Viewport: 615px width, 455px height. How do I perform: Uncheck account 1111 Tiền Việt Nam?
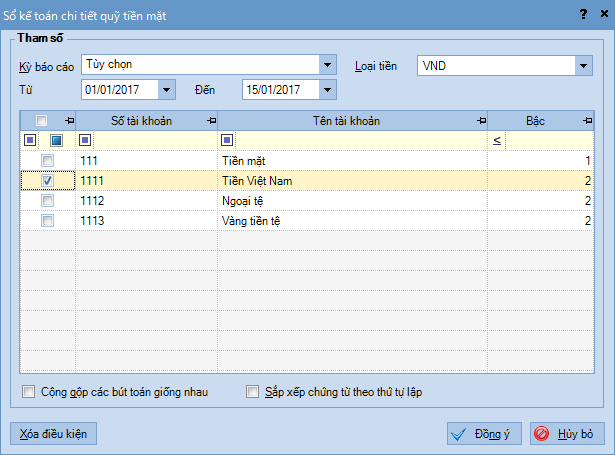click(47, 181)
